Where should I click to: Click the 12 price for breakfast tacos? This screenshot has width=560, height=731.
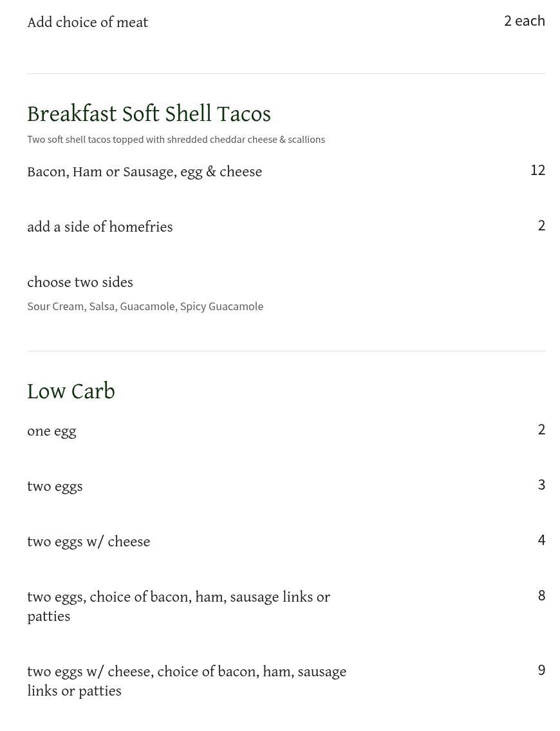pyautogui.click(x=537, y=170)
